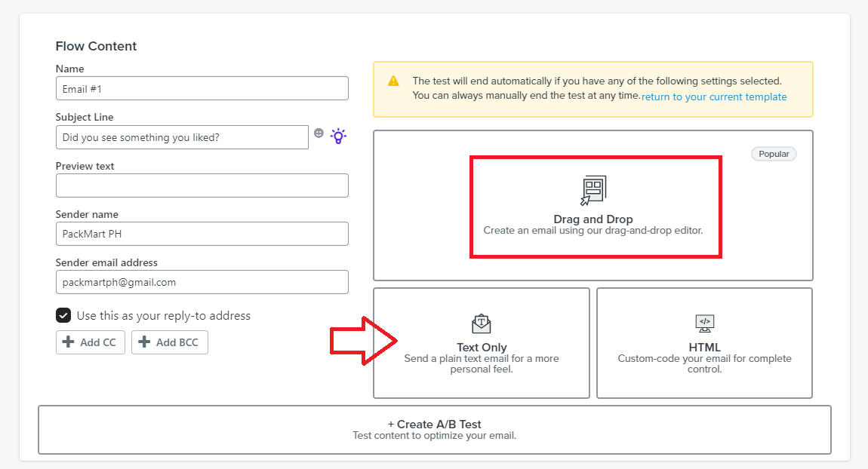
Task: Click the Create A/B Test button
Action: pos(435,430)
